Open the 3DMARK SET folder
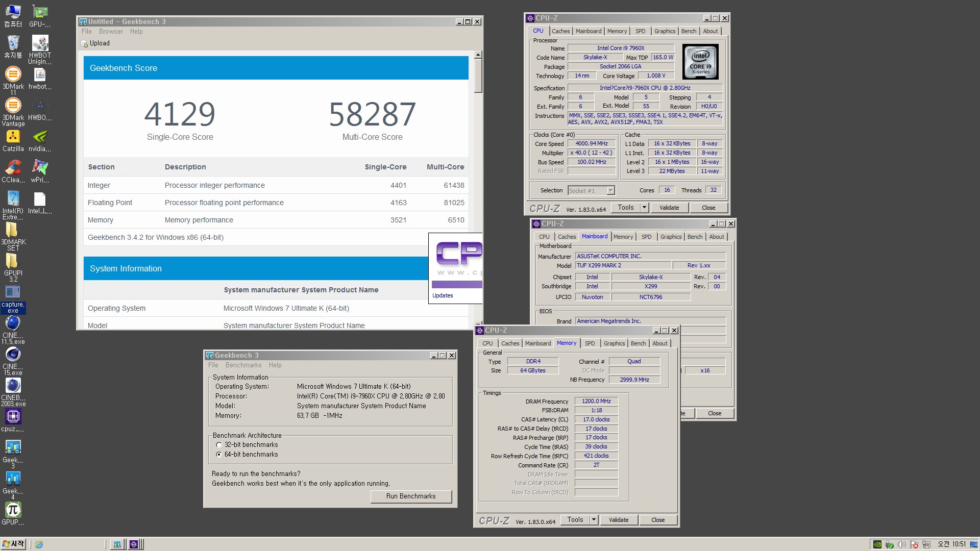The image size is (980, 551). [13, 236]
